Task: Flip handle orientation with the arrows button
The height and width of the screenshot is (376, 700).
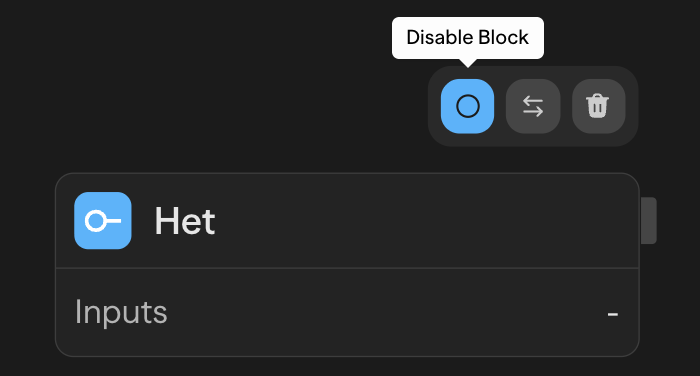Action: (x=533, y=106)
